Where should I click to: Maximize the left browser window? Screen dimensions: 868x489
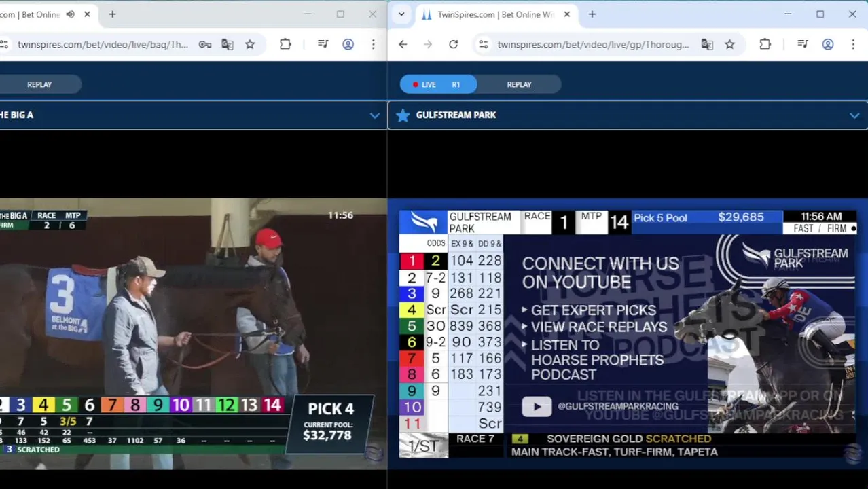[x=340, y=14]
